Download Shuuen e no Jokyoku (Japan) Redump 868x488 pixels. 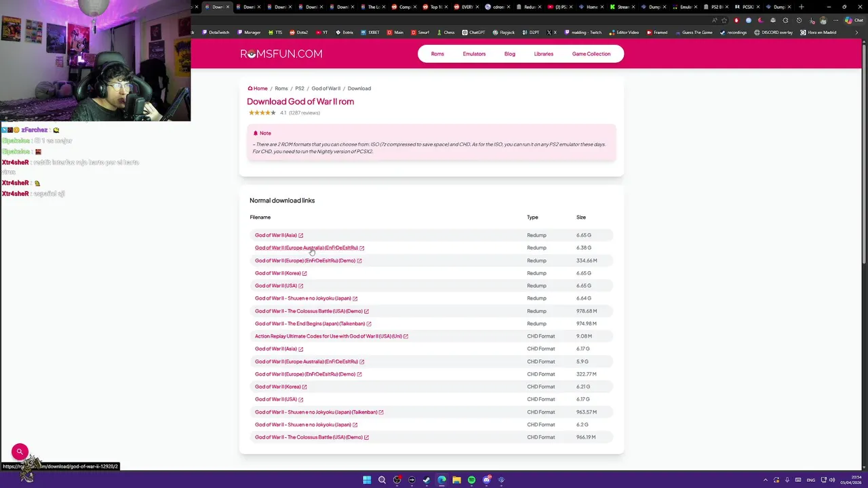click(303, 298)
